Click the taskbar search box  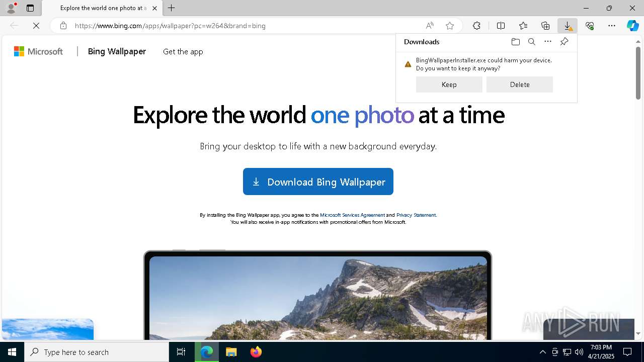point(97,352)
